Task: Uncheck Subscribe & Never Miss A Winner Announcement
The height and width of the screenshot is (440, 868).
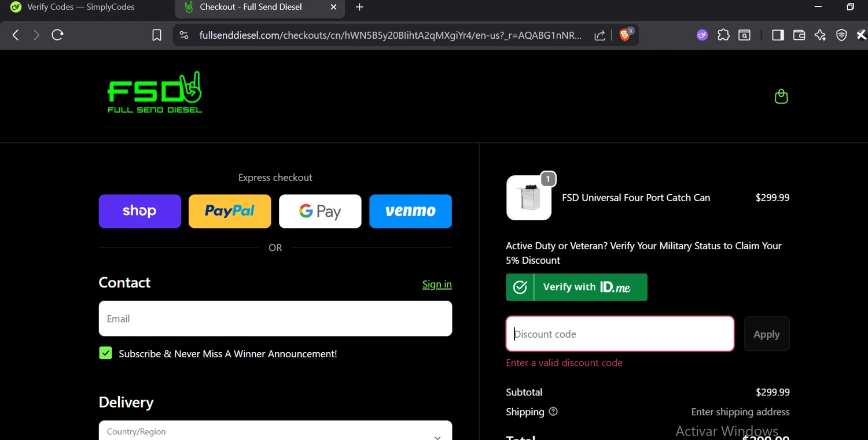Action: [105, 353]
